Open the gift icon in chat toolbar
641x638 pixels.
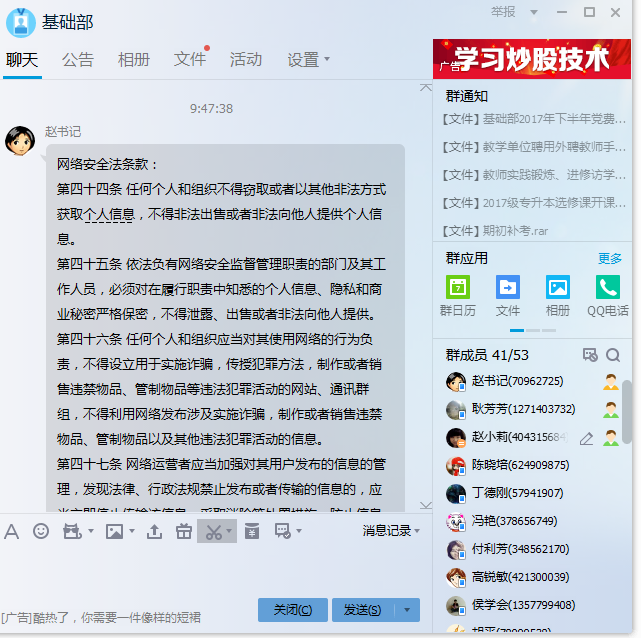coord(182,531)
